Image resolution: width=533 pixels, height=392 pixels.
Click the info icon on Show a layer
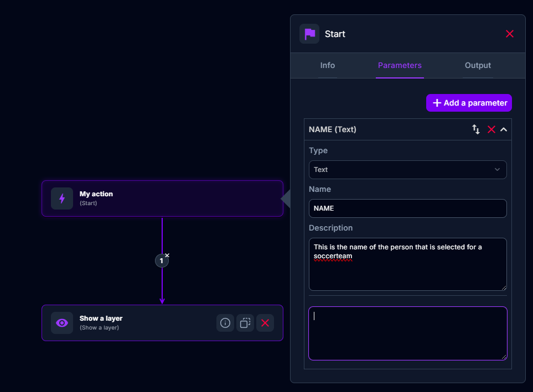point(225,323)
